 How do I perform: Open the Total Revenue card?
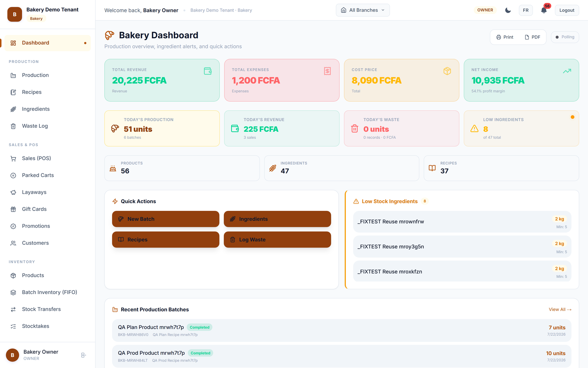click(x=162, y=80)
